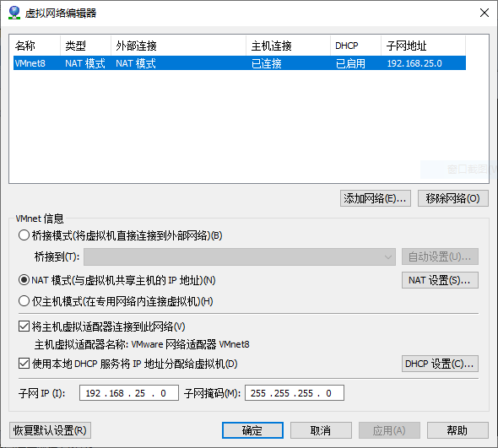Open DHCP 设置(C)... dialog
This screenshot has width=498, height=448.
click(x=440, y=364)
